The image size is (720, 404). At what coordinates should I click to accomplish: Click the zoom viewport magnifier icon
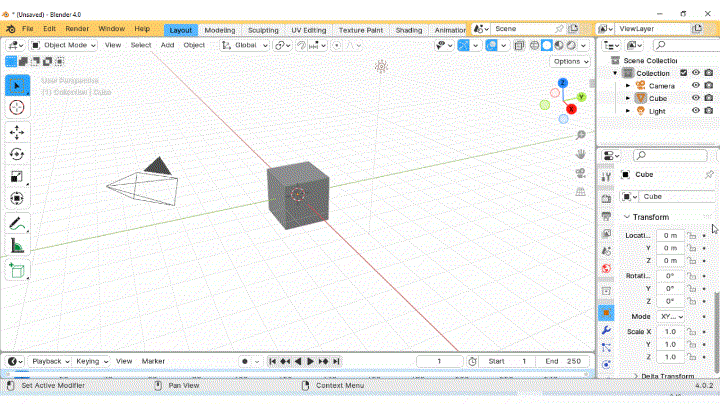click(x=580, y=135)
